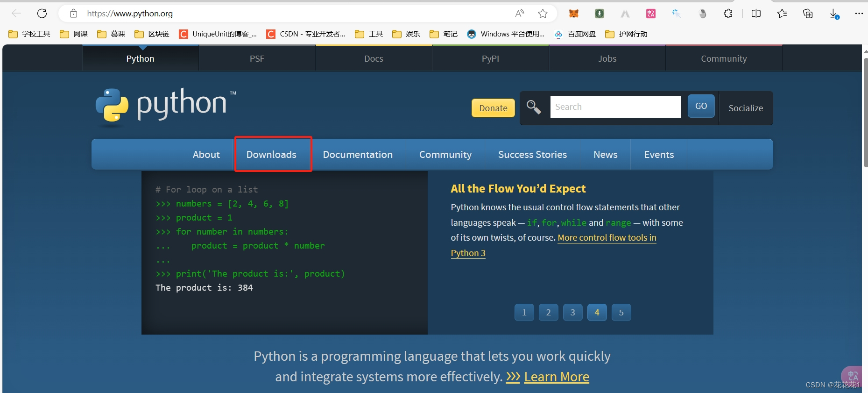This screenshot has height=393, width=868.
Task: Open the Events navigation menu
Action: click(659, 155)
